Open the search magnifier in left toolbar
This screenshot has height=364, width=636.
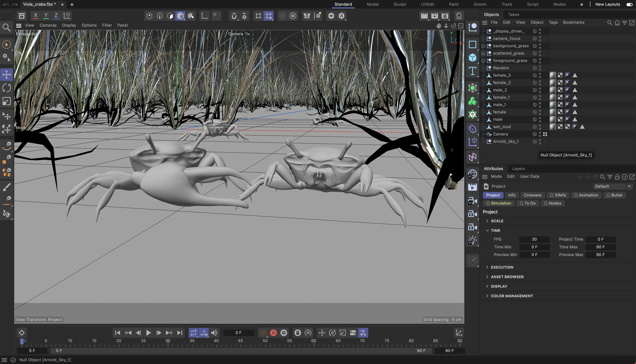[x=6, y=27]
